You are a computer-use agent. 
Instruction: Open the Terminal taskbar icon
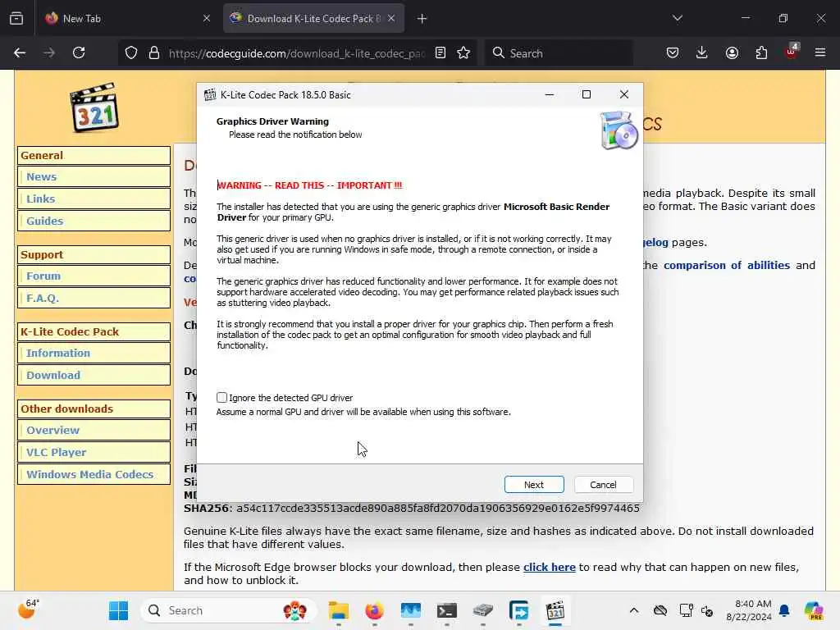coord(447,610)
